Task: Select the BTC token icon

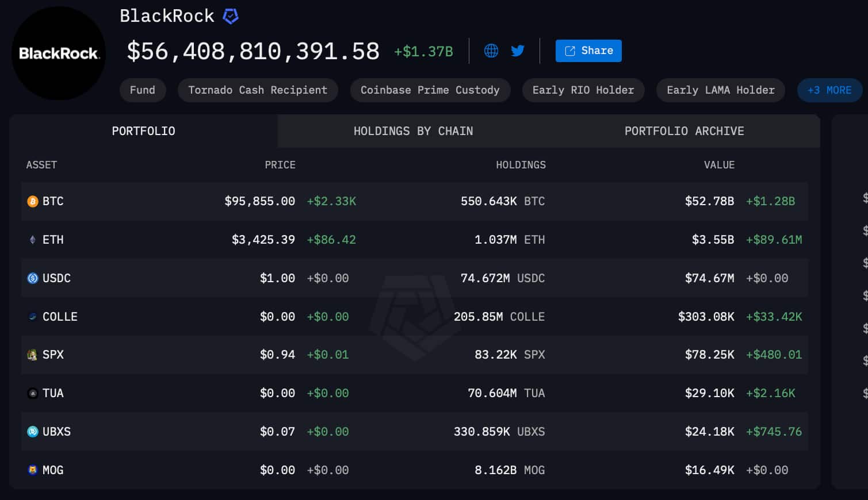Action: (32, 201)
